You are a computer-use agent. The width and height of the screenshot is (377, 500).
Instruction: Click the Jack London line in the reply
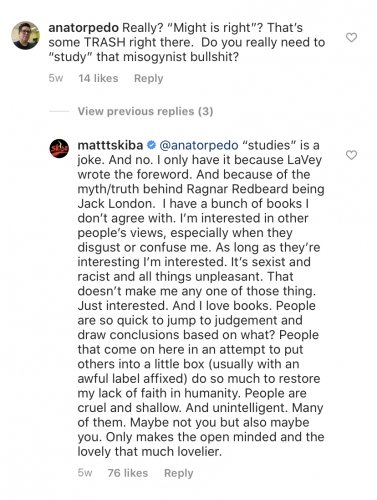pyautogui.click(x=193, y=204)
